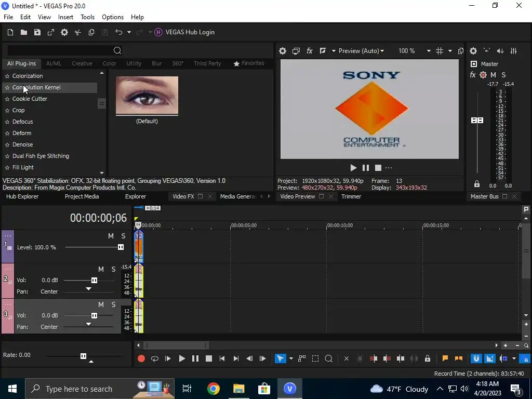Viewport: 532px width, 399px height.
Task: Insert a marker with the orange flag icon
Action: (445, 358)
